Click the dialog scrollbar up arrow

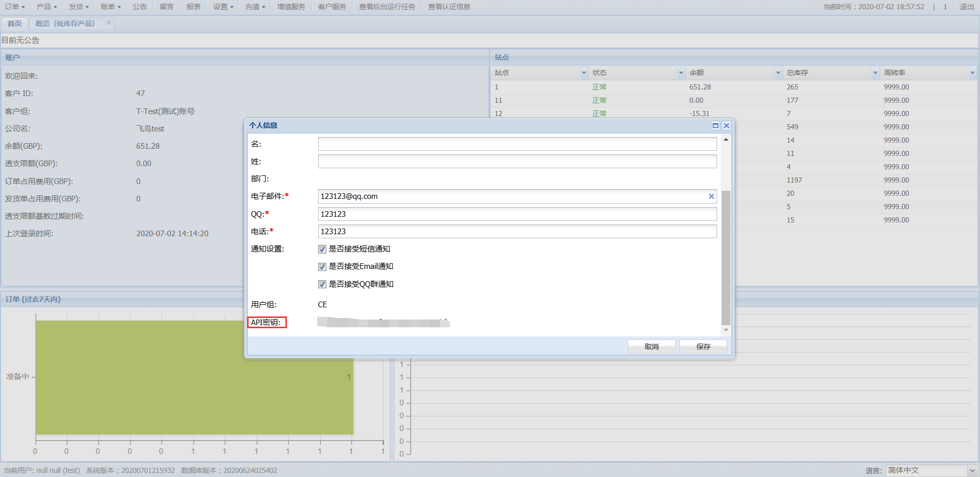click(x=726, y=140)
